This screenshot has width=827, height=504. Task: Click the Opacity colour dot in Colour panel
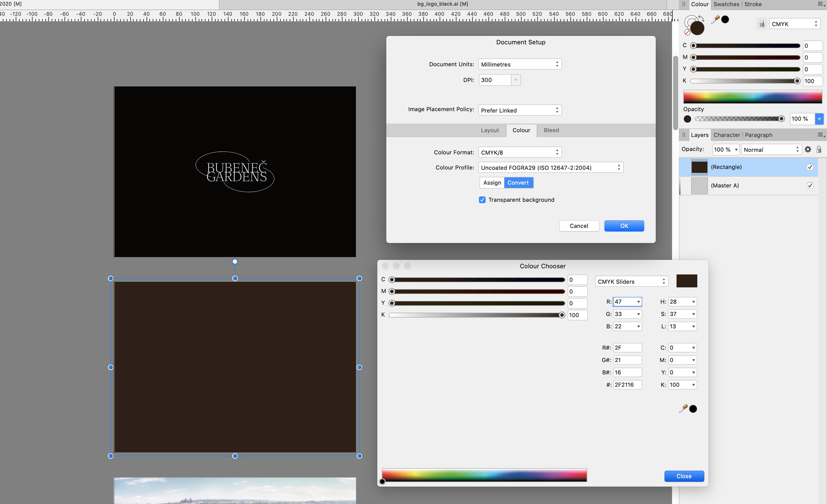point(687,119)
